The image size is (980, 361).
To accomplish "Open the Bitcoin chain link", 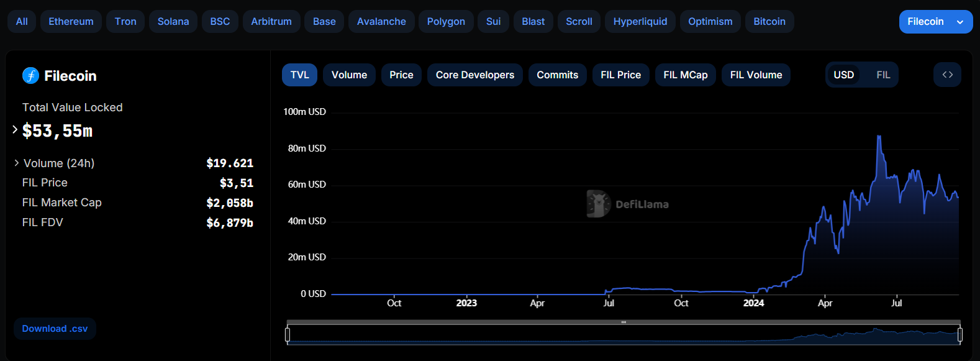I will [769, 21].
